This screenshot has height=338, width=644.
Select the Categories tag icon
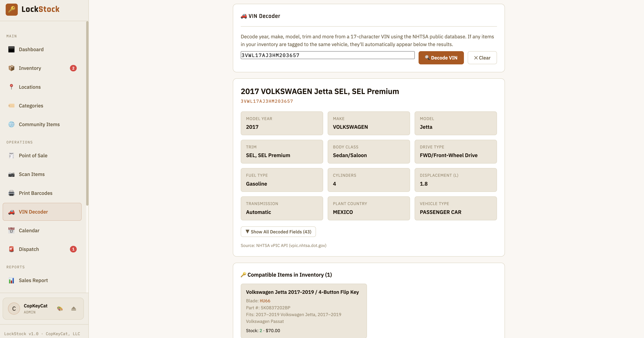pyautogui.click(x=12, y=105)
